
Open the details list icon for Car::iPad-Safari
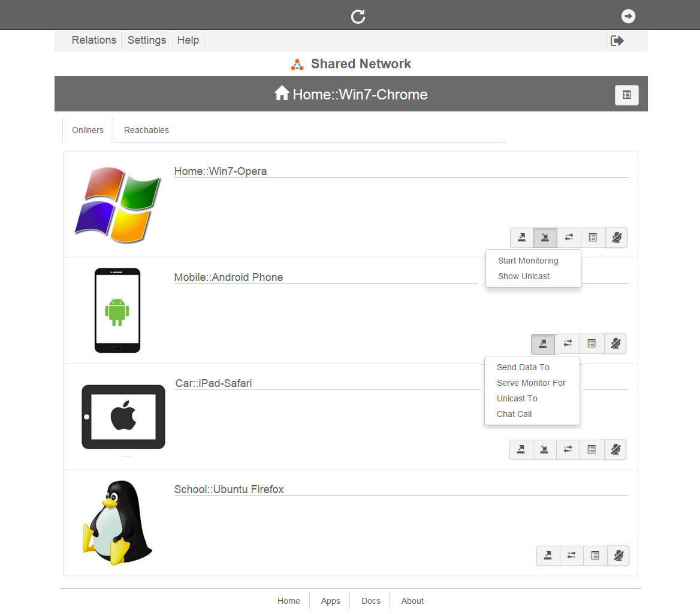592,450
